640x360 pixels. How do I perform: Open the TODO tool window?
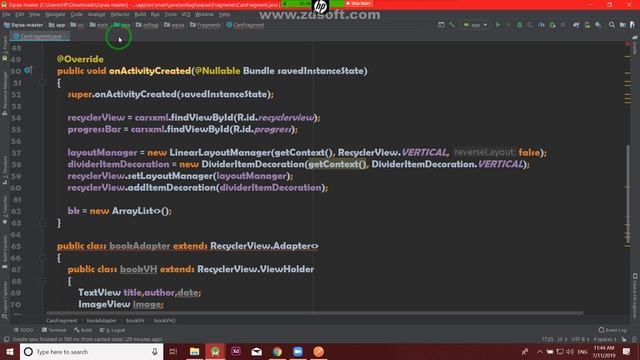(x=24, y=330)
